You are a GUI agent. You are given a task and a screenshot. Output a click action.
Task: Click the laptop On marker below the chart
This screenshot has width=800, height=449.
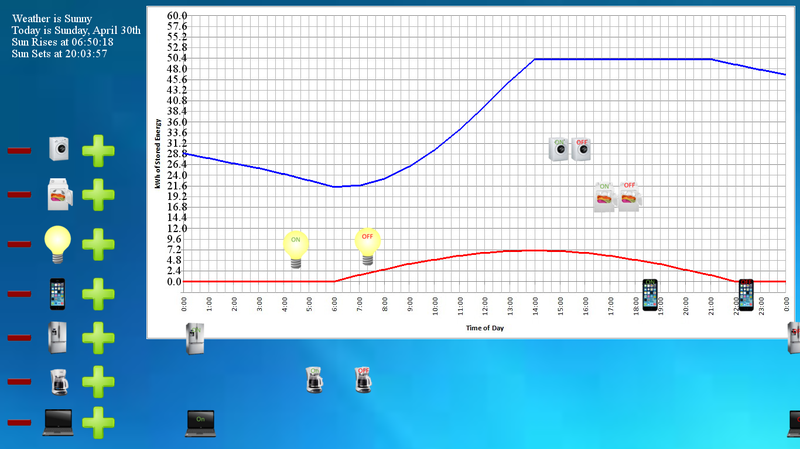tap(201, 423)
